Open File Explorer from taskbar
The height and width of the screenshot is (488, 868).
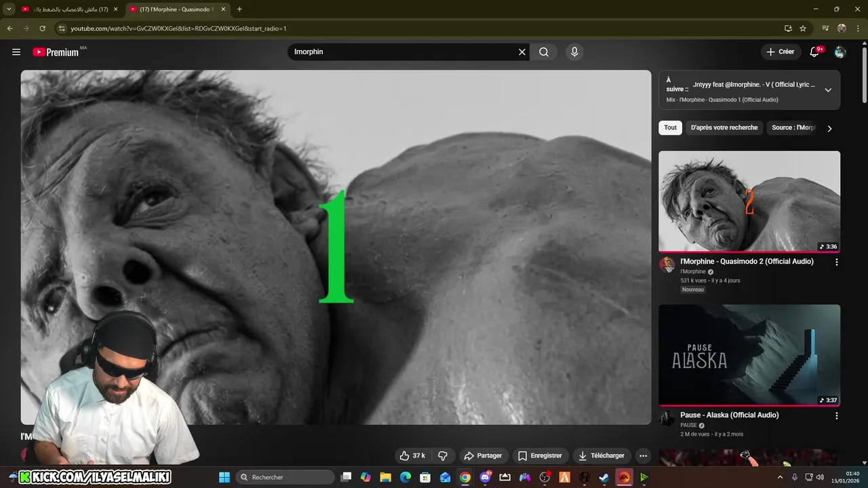[385, 477]
